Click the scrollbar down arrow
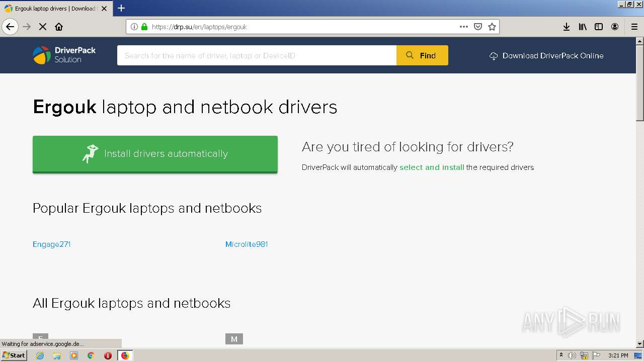 coord(640,344)
